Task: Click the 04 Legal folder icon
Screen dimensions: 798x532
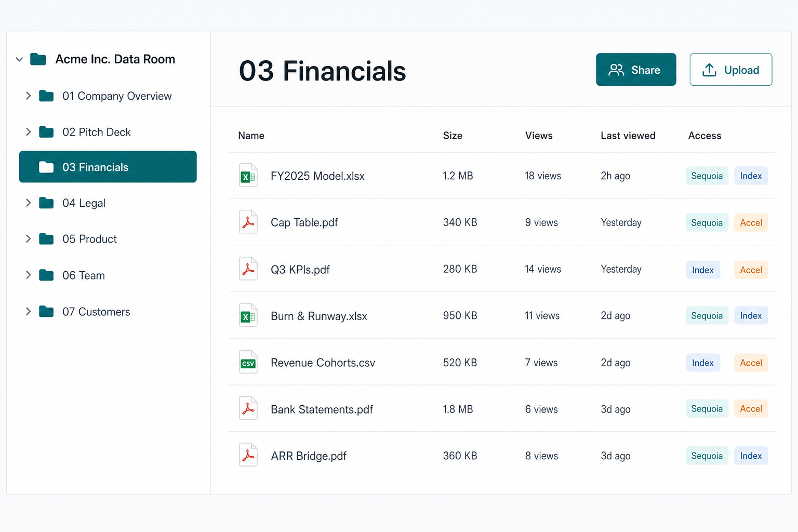Action: [46, 203]
